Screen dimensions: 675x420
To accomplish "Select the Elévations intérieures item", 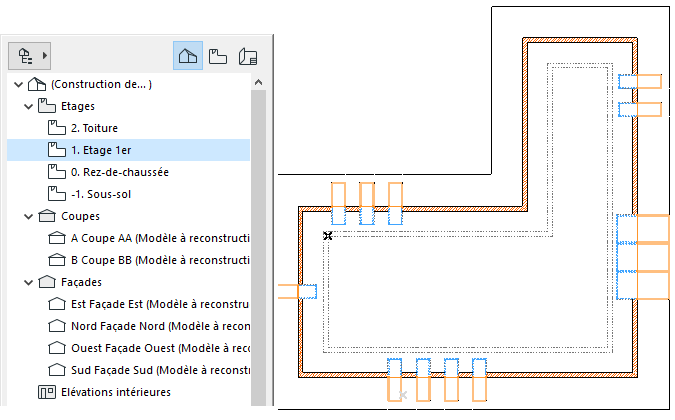I will [x=116, y=392].
